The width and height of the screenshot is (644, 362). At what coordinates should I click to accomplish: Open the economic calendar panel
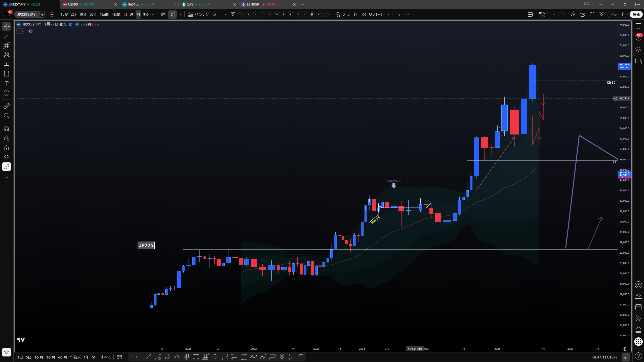pos(638,307)
